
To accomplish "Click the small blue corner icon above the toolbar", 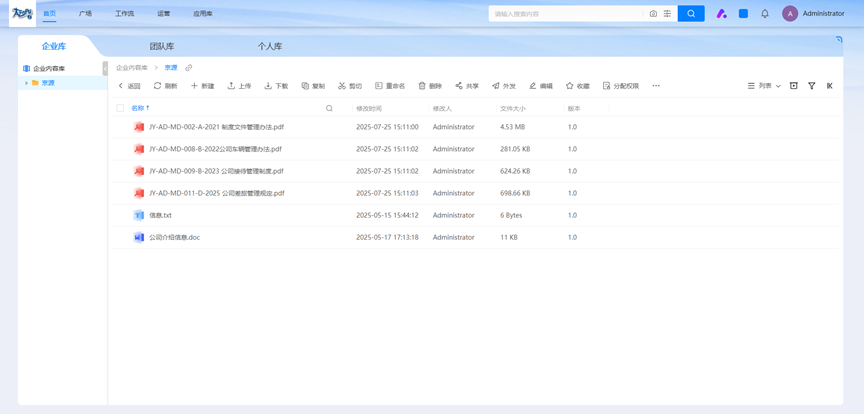I will 839,39.
